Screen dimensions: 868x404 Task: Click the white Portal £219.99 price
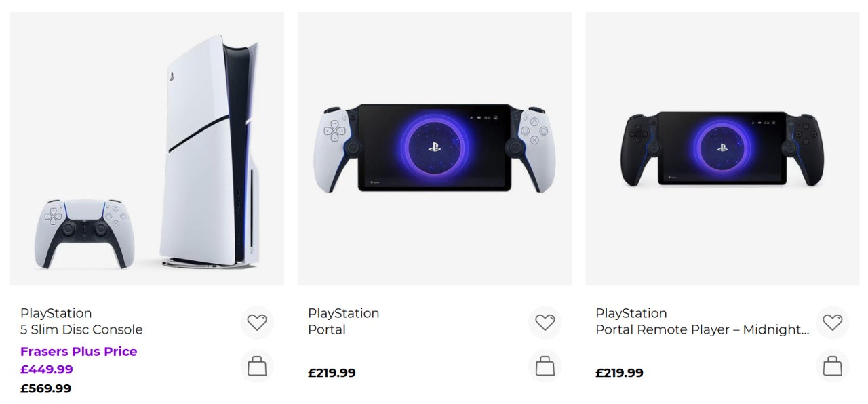pos(332,373)
